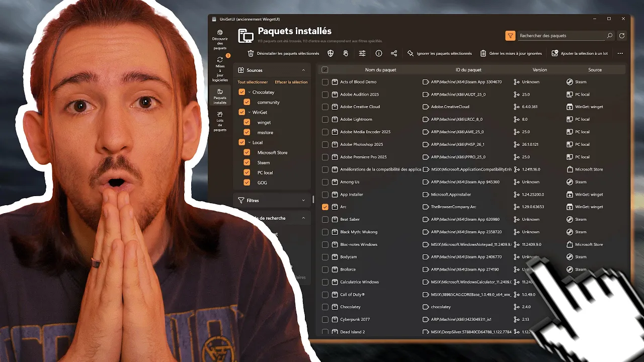
Task: Click the Call of Duty® package name
Action: coord(352,295)
